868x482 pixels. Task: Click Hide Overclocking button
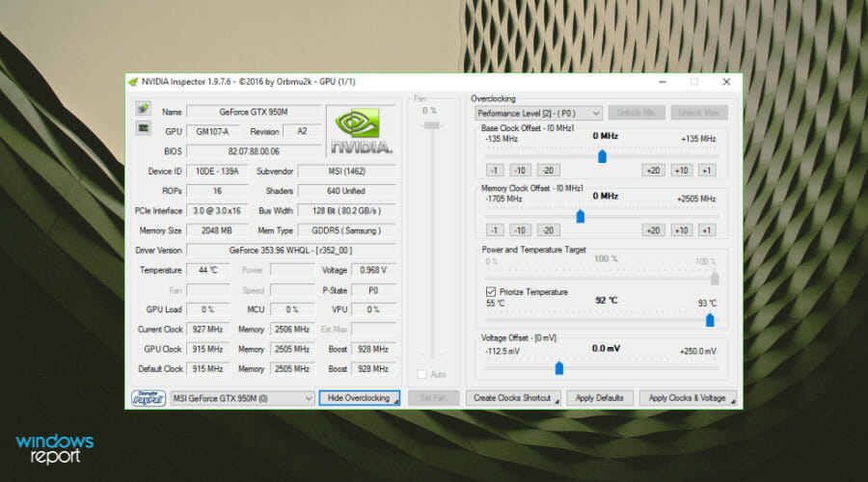[x=359, y=398]
